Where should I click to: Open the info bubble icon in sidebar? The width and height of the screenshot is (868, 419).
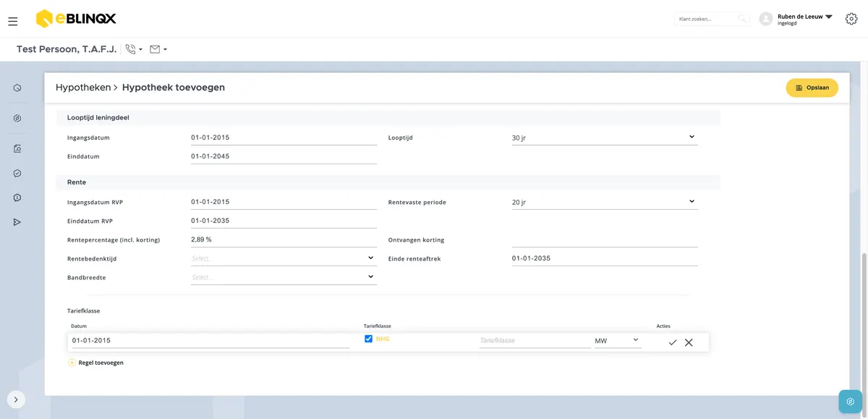[17, 198]
